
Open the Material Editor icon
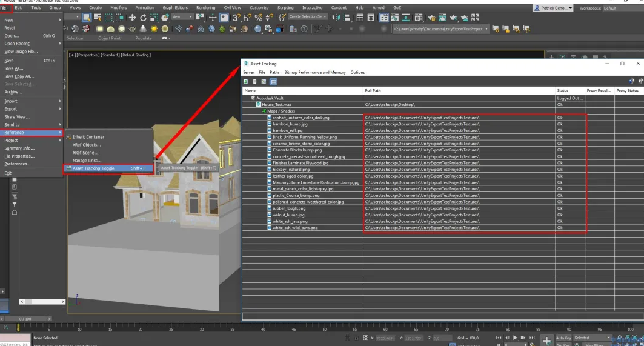tap(419, 17)
